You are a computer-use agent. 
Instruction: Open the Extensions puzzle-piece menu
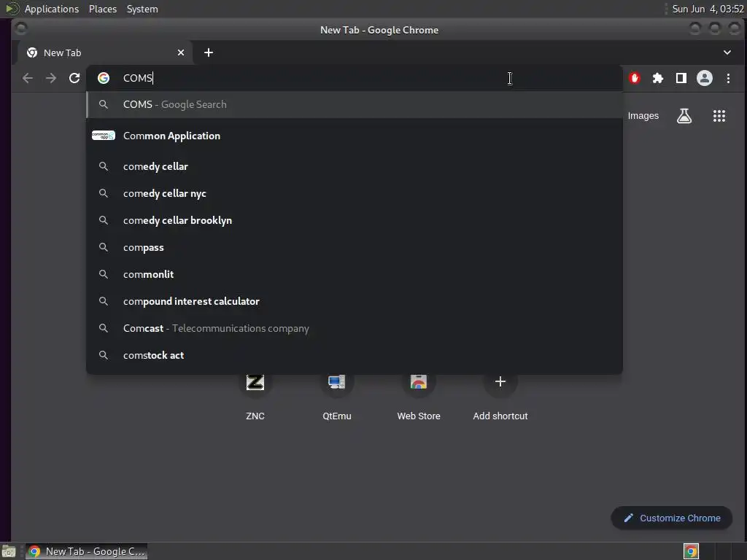pyautogui.click(x=658, y=78)
